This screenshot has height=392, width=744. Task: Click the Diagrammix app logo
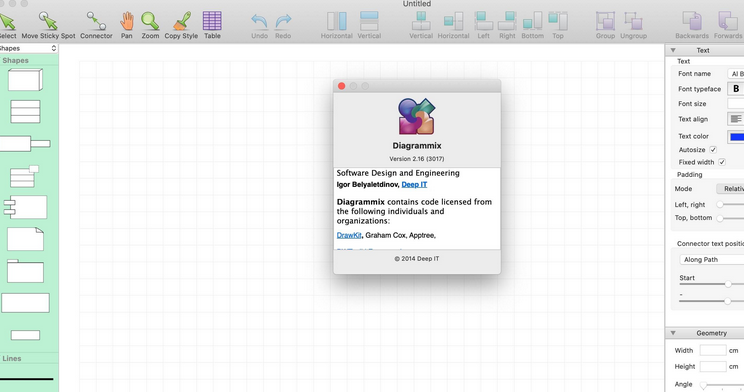pos(417,116)
